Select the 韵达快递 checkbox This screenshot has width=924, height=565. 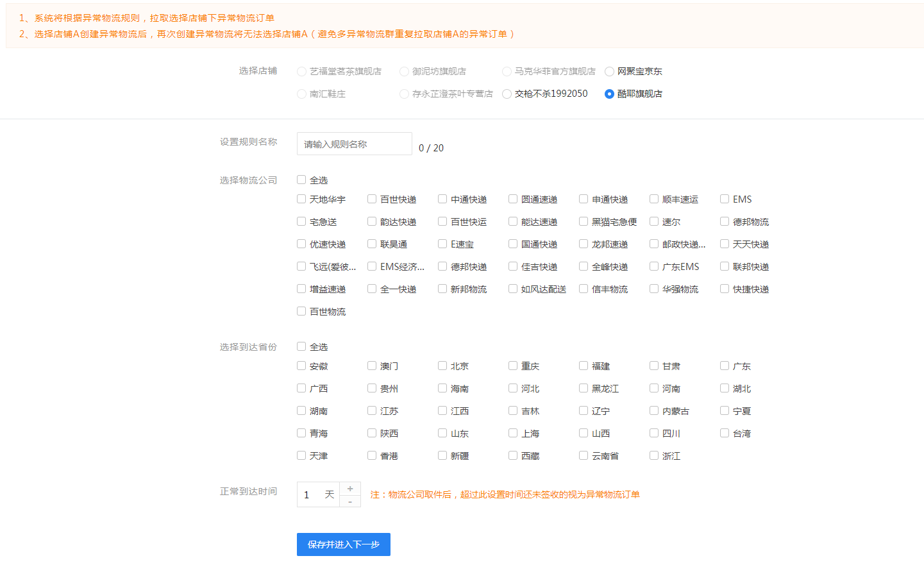click(x=372, y=221)
